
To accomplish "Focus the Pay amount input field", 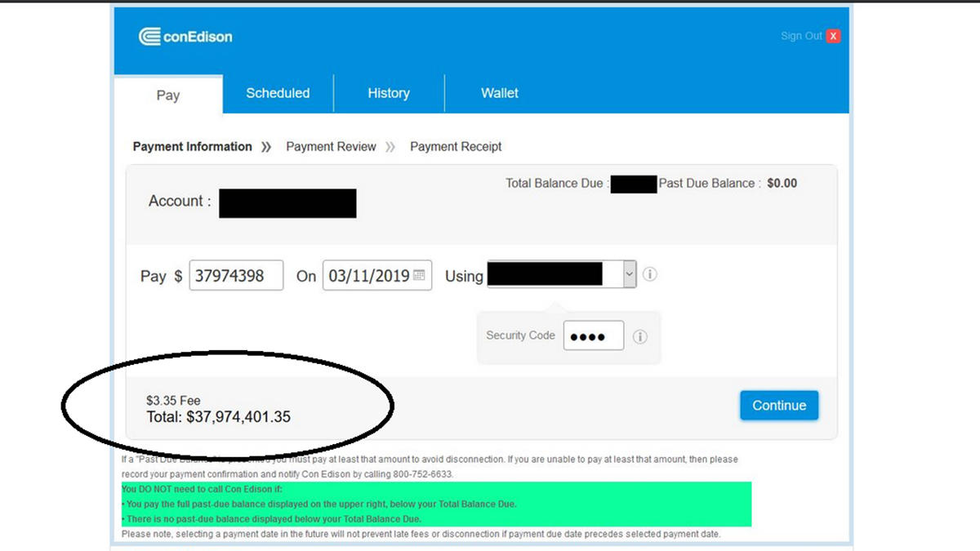I will coord(236,276).
